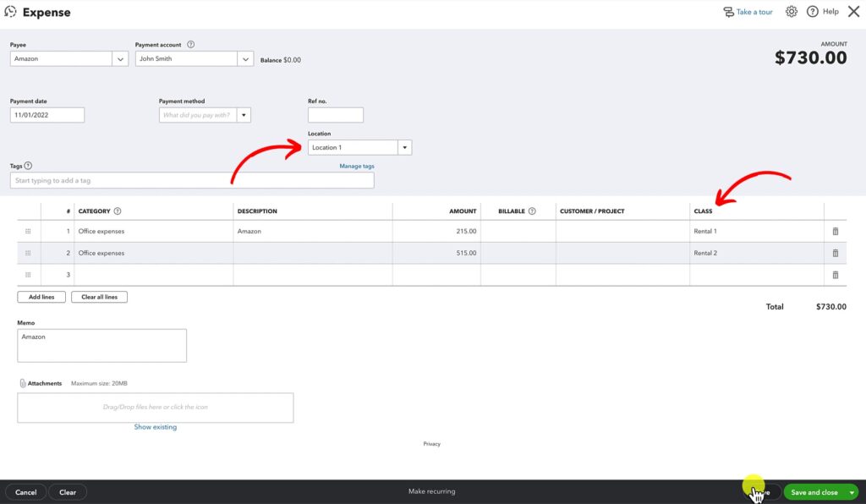The width and height of the screenshot is (866, 504).
Task: Click Make recurring at the bottom
Action: [431, 490]
